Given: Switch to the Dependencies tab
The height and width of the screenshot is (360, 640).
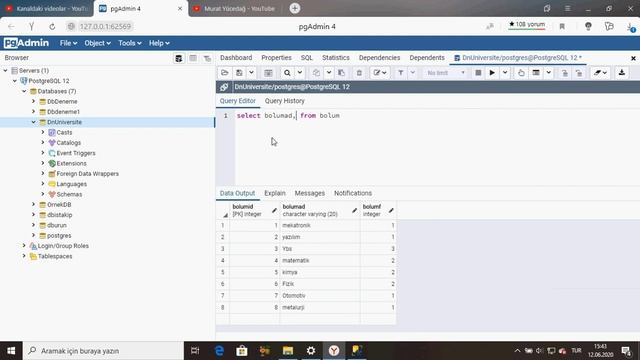Looking at the screenshot, I should pyautogui.click(x=379, y=58).
